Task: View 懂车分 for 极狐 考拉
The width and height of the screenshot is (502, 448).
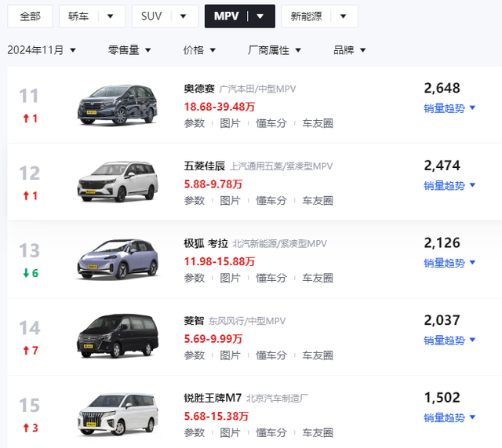Action: 271,278
